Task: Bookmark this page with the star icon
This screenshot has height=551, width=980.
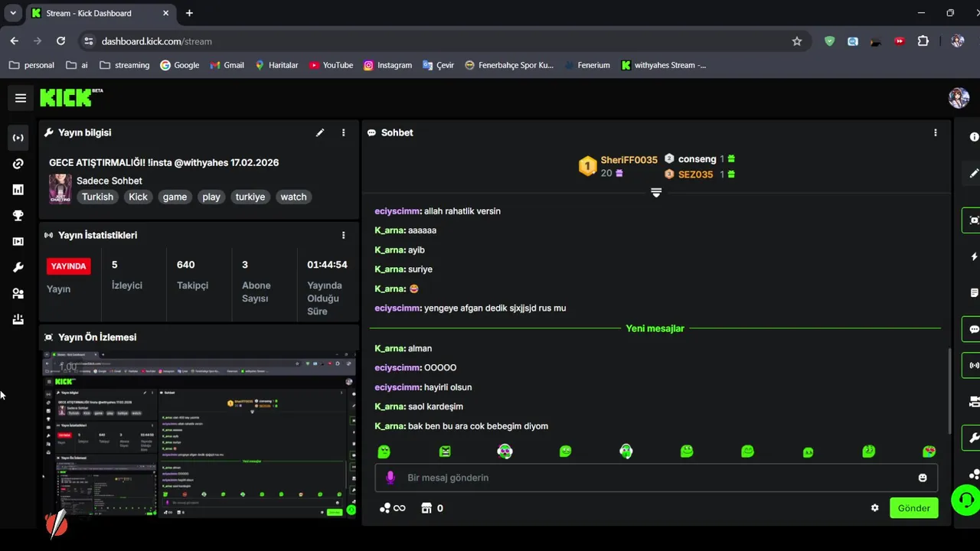Action: coord(797,41)
